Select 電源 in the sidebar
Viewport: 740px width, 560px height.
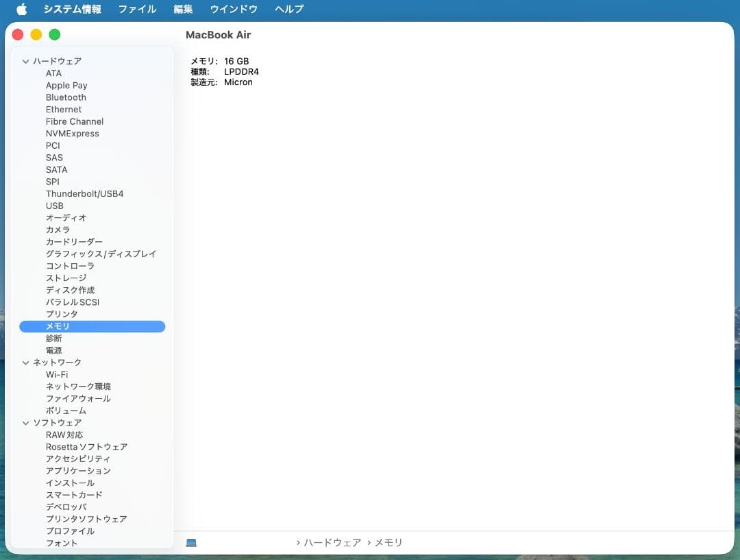pos(53,350)
